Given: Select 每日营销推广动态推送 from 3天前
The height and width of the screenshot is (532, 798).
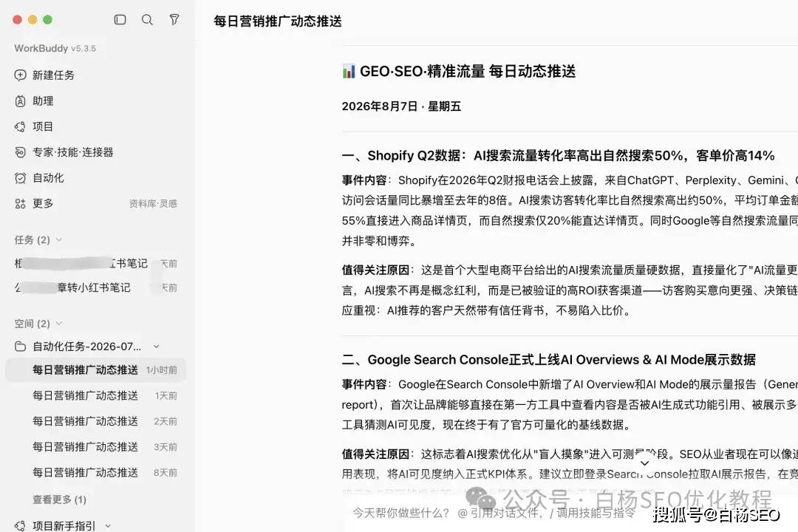Looking at the screenshot, I should (95, 446).
